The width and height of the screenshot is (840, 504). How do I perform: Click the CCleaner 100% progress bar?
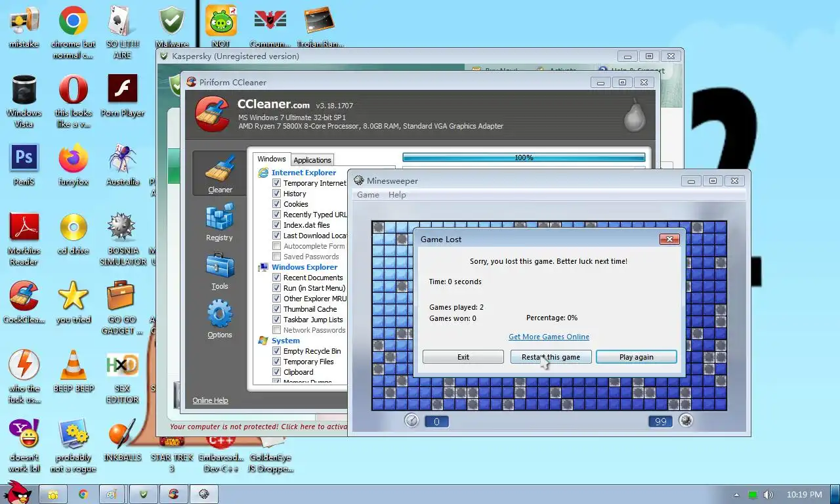point(524,157)
